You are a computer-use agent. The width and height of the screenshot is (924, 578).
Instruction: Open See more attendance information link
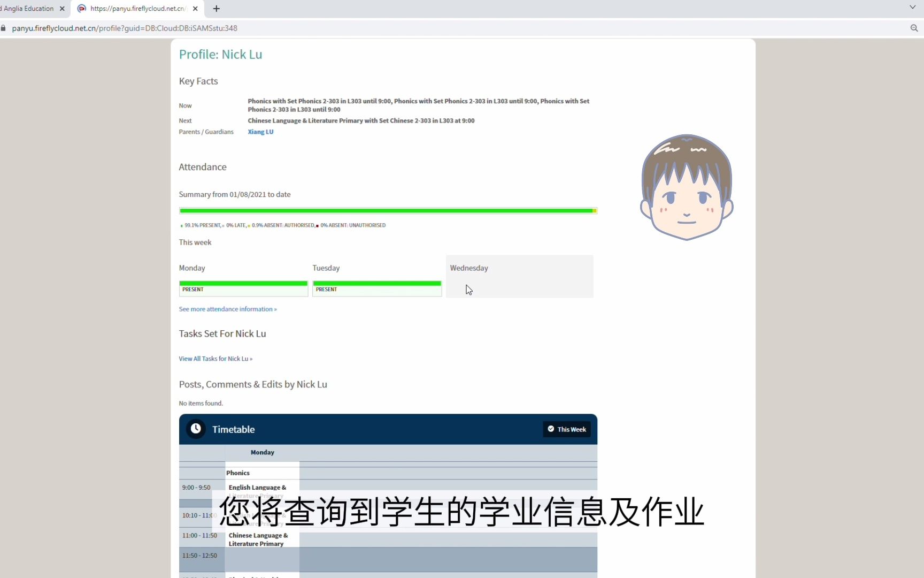point(228,309)
